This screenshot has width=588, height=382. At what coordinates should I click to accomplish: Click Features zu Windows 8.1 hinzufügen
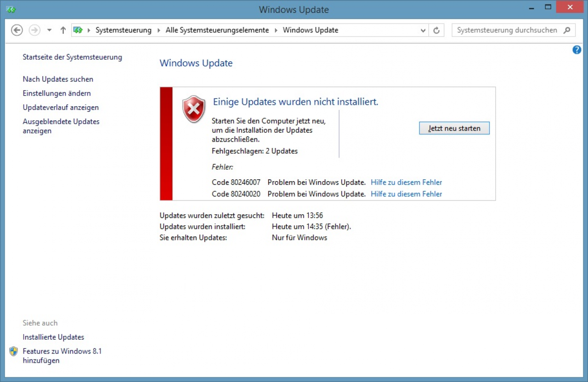[62, 356]
